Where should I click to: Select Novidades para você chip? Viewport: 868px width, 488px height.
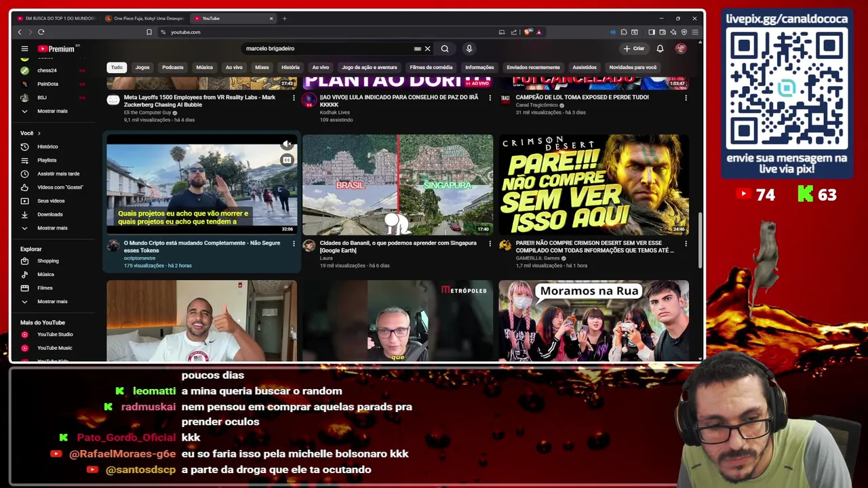(633, 67)
